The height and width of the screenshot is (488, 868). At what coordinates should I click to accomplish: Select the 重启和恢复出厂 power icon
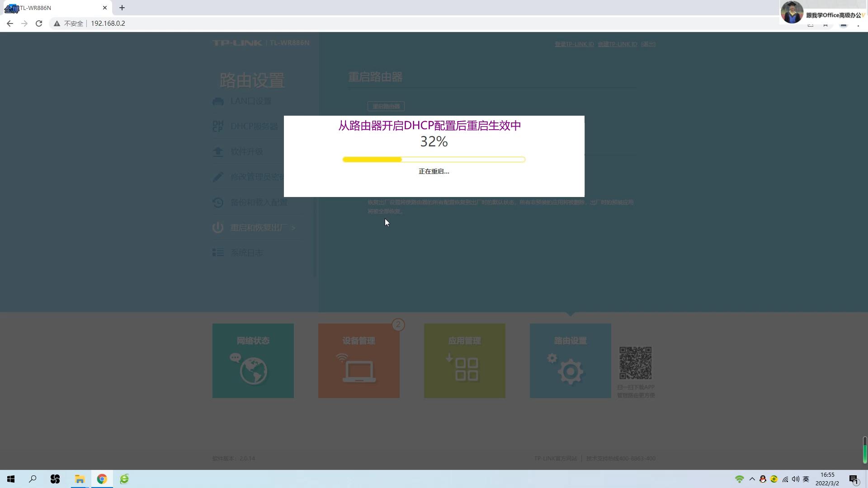(218, 227)
